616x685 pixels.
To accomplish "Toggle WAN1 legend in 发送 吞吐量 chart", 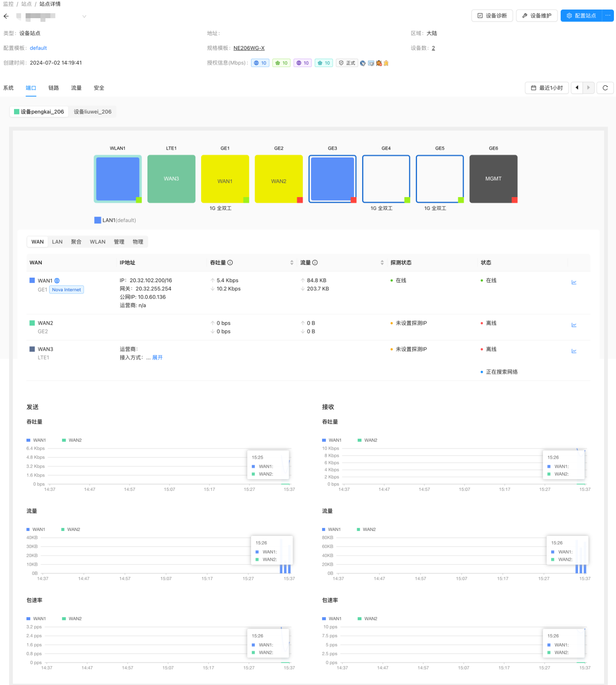I will [36, 440].
